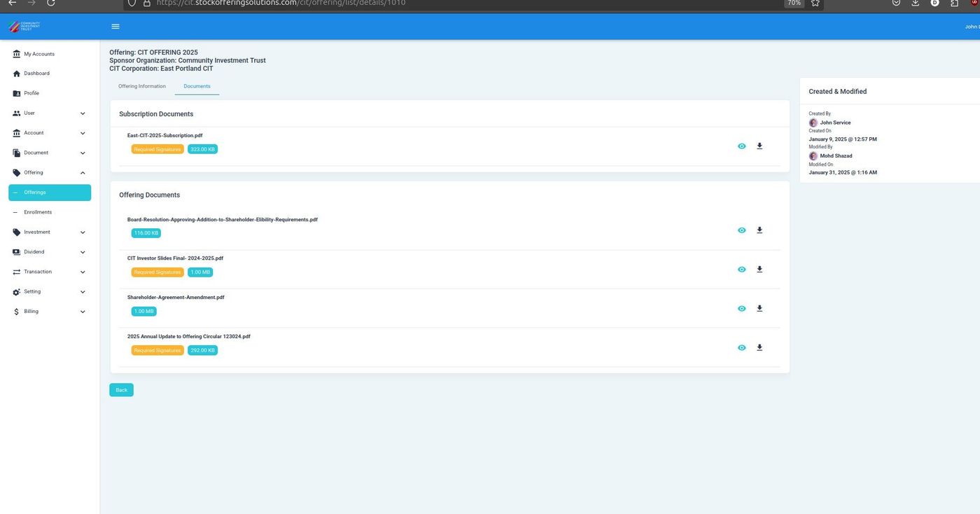The image size is (980, 514).
Task: View Shareholder-Agreement-Amendment.pdf using eye icon
Action: (741, 309)
